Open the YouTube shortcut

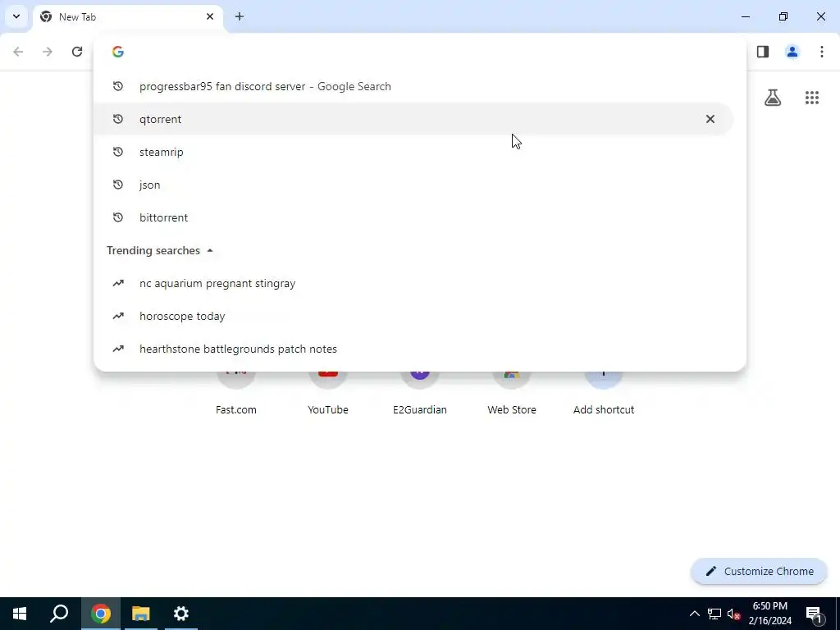coord(328,394)
